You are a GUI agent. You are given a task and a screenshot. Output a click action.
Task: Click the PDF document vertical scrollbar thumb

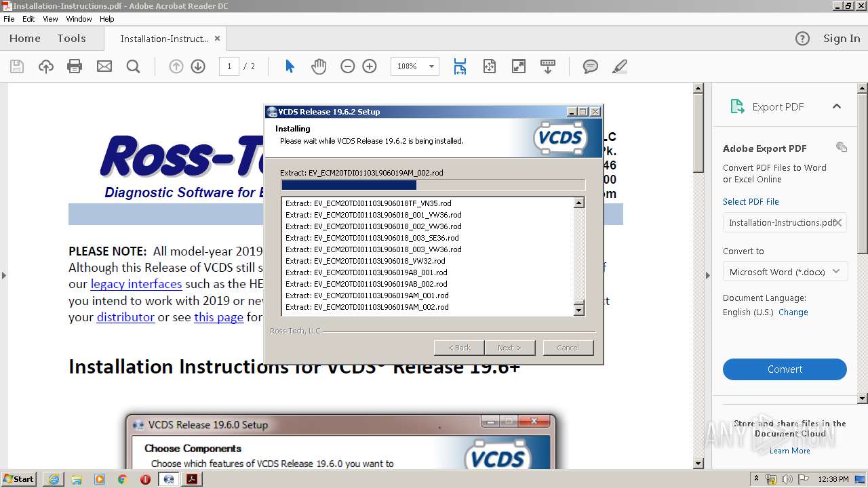point(698,134)
